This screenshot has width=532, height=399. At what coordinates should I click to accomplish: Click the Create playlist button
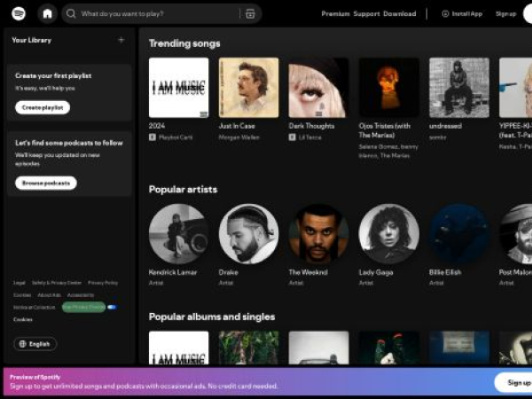point(43,107)
